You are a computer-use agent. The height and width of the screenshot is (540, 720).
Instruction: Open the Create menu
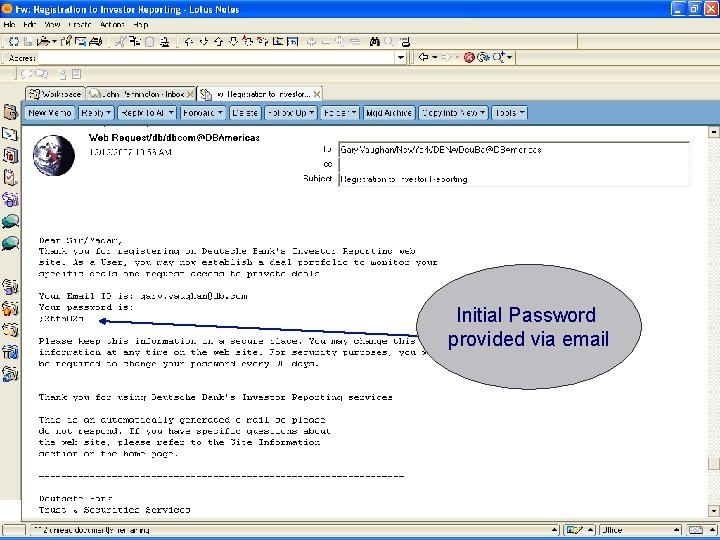(x=80, y=25)
